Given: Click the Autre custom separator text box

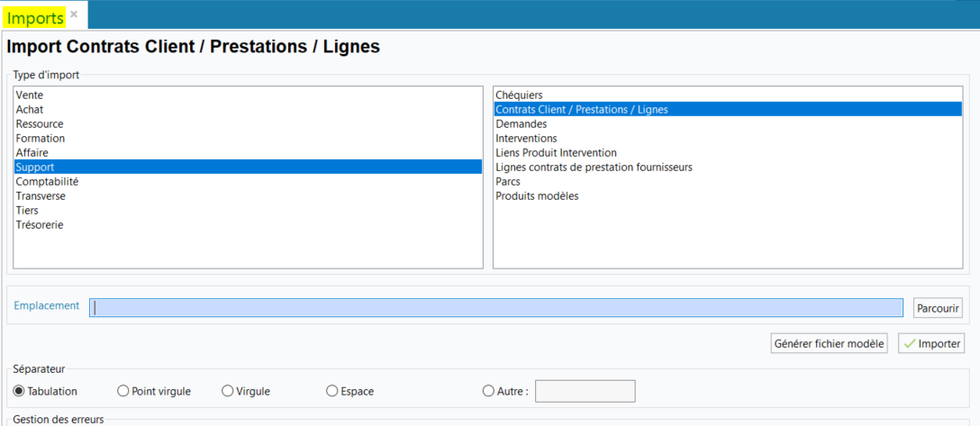Looking at the screenshot, I should (585, 391).
